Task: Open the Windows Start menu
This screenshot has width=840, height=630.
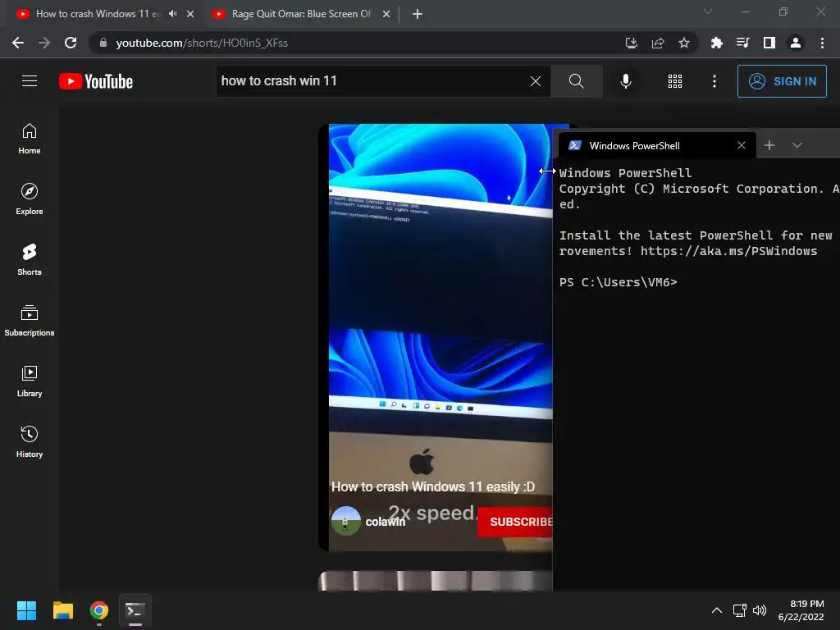Action: pyautogui.click(x=27, y=610)
